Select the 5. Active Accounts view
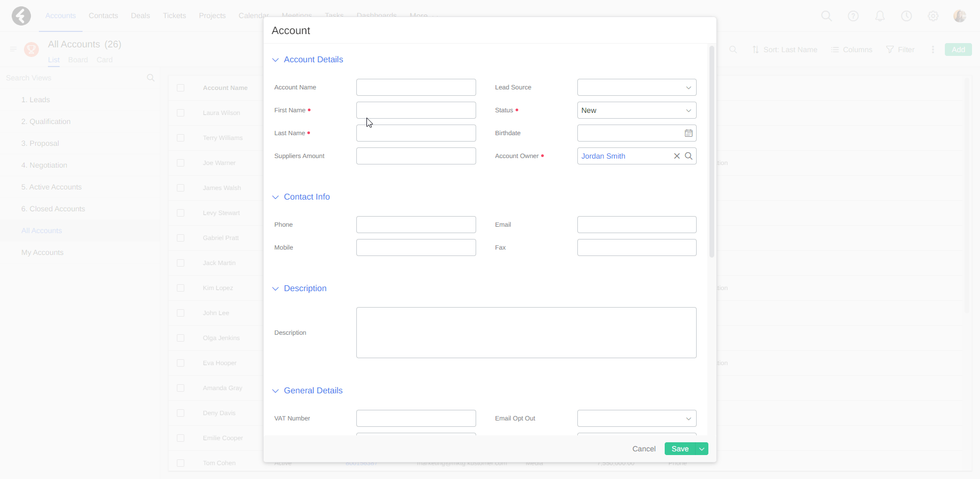 (52, 187)
